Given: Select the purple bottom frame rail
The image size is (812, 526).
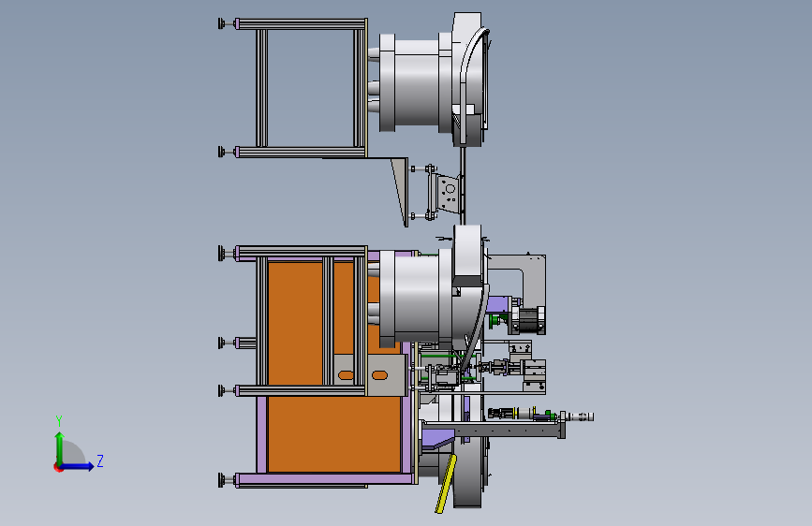Looking at the screenshot, I should point(326,479).
